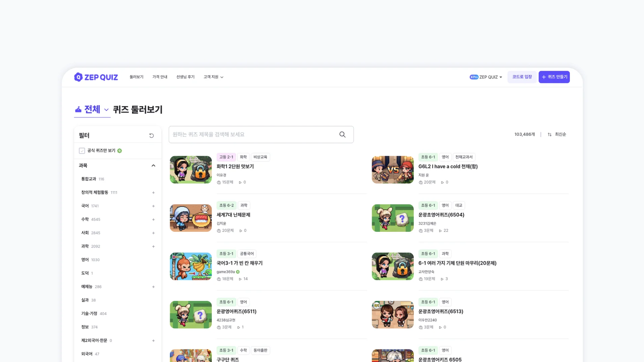Open the quiz 운광영어퀴즈(6511)

click(236, 312)
